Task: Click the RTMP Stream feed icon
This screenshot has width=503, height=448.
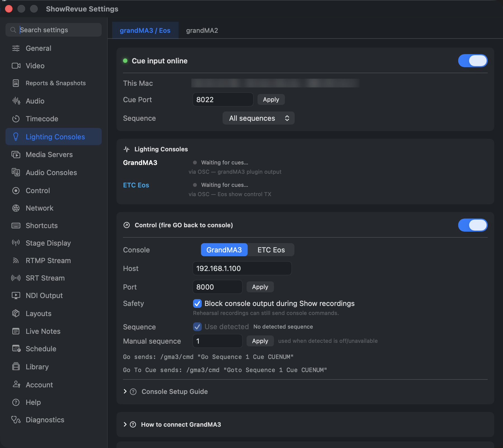Action: point(16,261)
